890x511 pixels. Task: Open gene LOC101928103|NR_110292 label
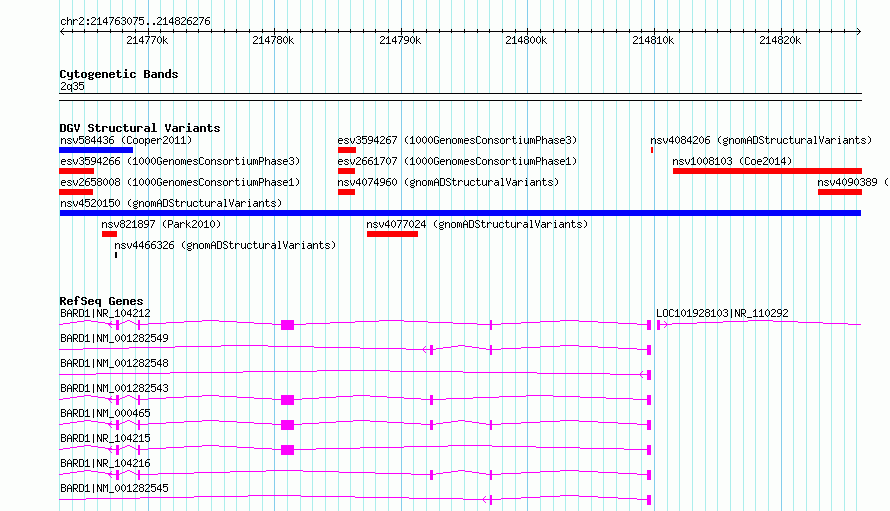coord(722,313)
